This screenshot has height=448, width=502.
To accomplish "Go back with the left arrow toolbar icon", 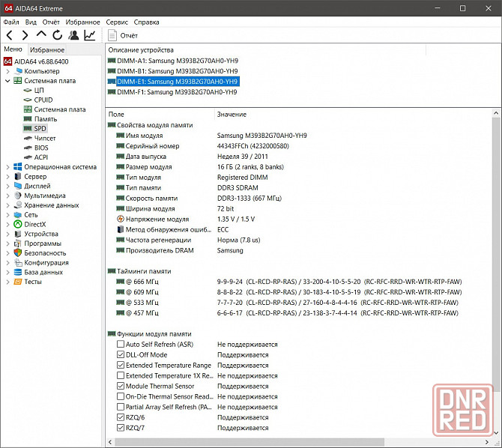I will [x=10, y=35].
